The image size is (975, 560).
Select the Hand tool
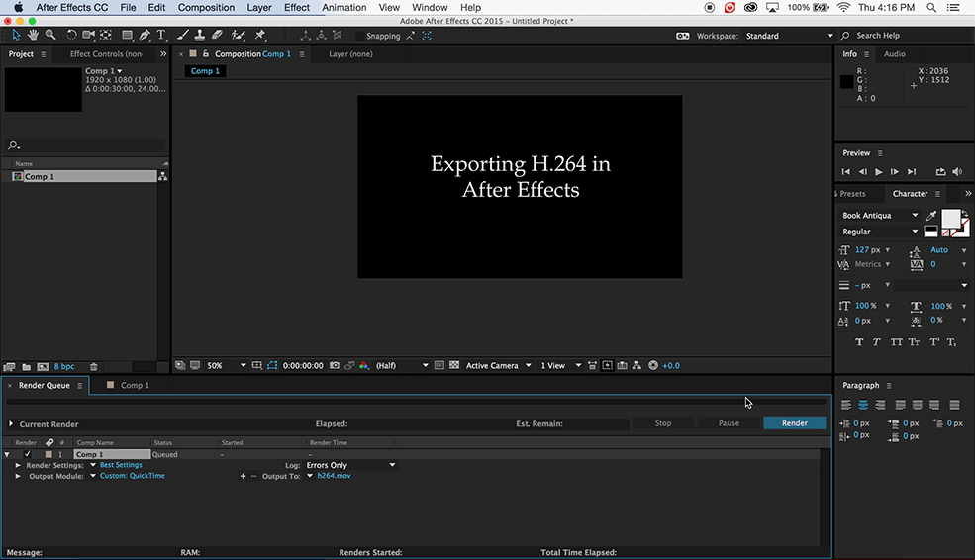coord(33,36)
